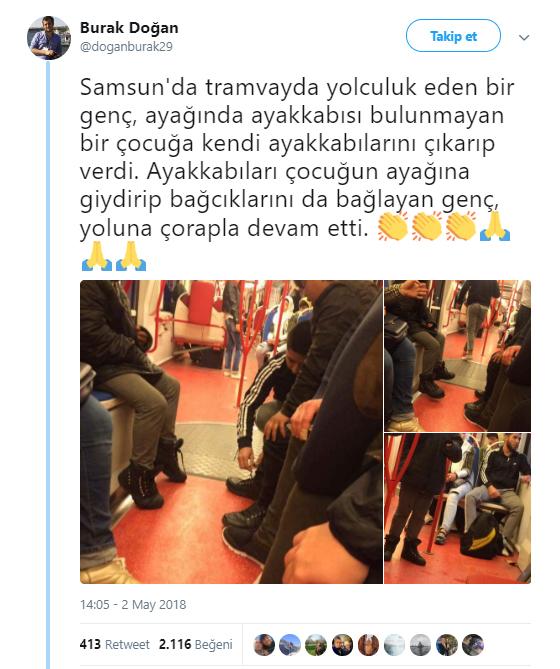Expand the tweet options chevron
560x669 pixels.
click(524, 38)
